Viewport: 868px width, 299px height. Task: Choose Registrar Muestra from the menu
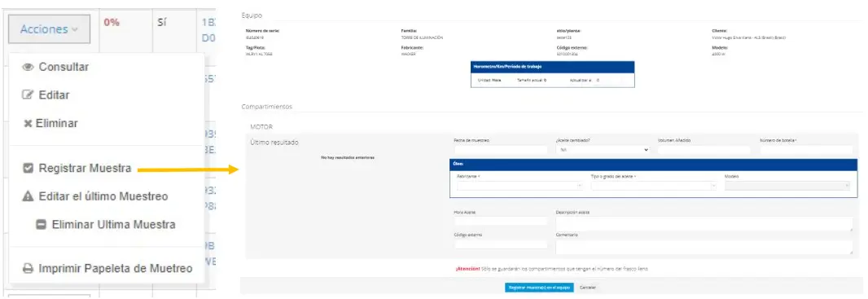click(77, 169)
